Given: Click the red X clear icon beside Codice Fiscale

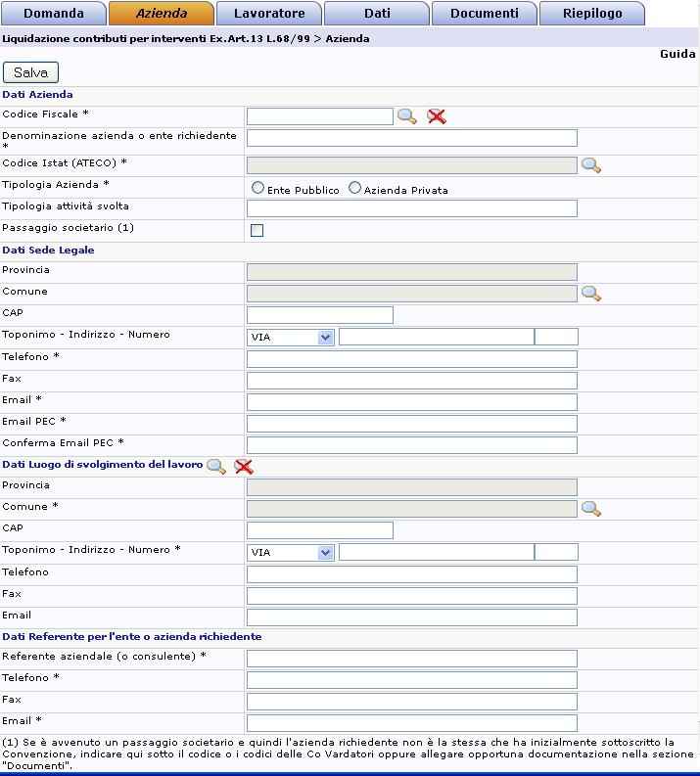Looking at the screenshot, I should point(437,116).
